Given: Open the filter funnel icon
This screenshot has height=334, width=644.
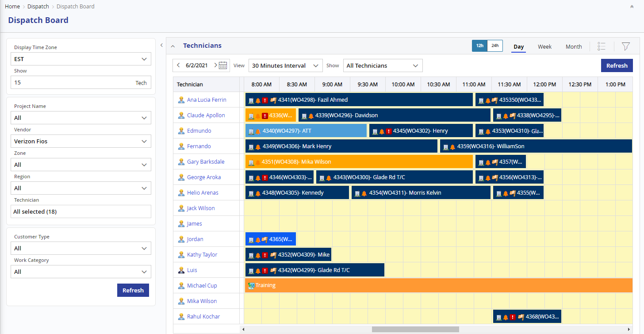Looking at the screenshot, I should click(625, 46).
